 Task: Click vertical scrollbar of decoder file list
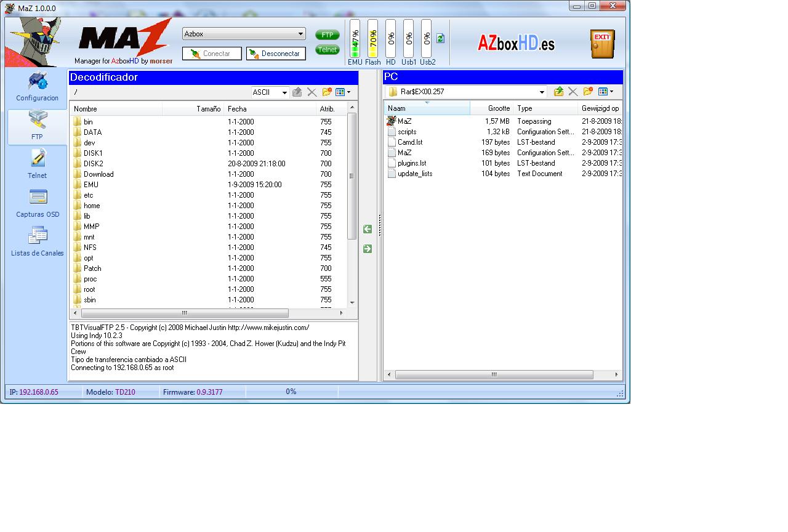point(352,175)
